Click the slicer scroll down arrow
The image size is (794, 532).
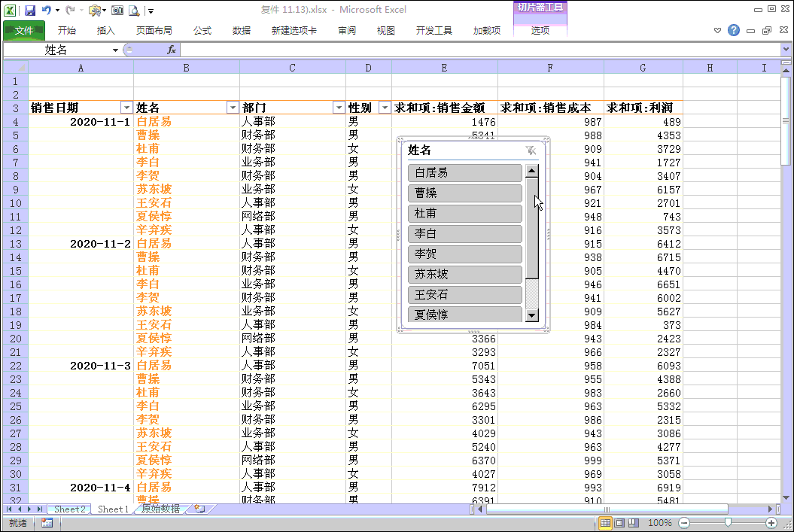coord(531,315)
